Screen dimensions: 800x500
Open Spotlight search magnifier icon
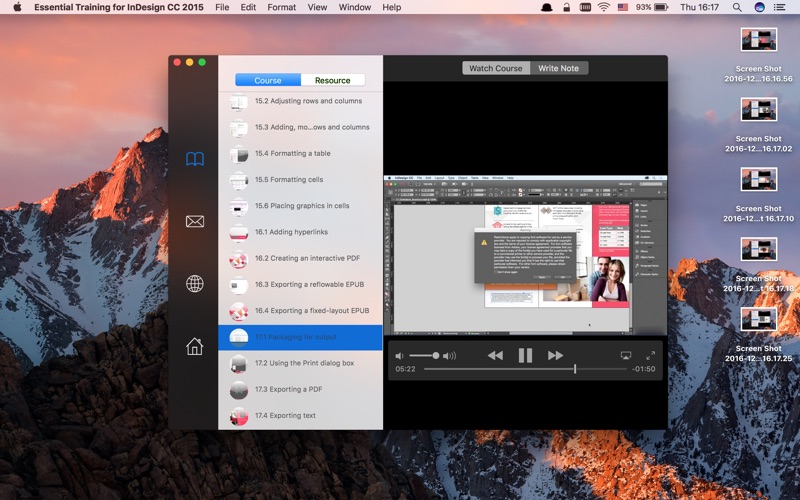(x=737, y=7)
